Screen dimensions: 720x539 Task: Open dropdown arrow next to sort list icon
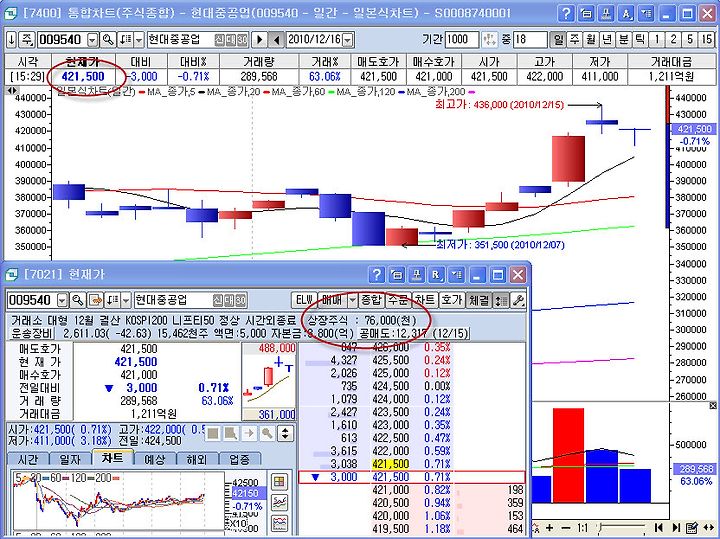139,40
